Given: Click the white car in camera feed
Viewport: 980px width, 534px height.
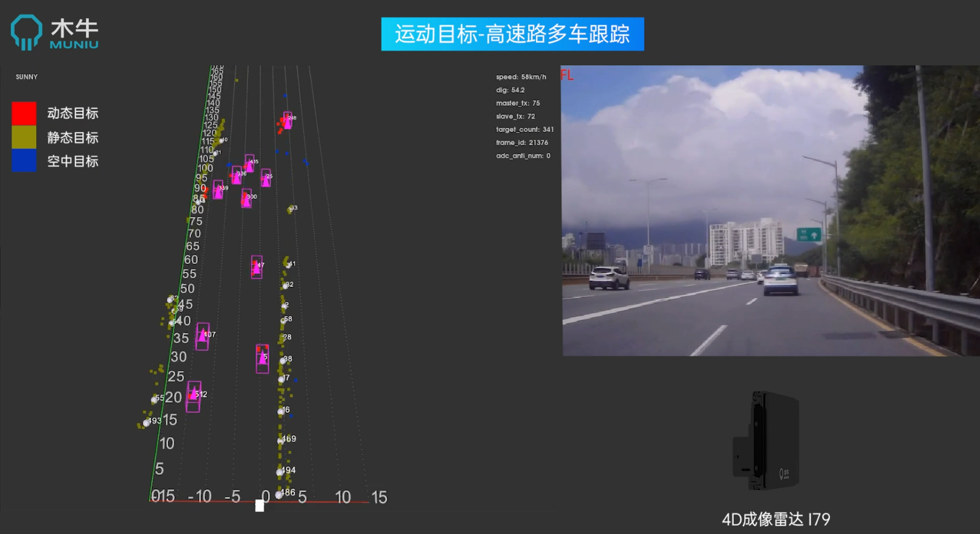Looking at the screenshot, I should [780, 281].
